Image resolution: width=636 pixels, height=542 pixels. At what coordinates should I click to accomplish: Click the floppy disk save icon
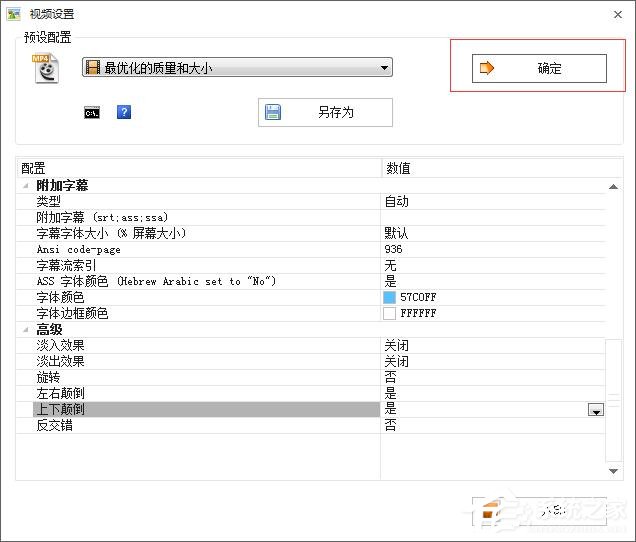(274, 113)
